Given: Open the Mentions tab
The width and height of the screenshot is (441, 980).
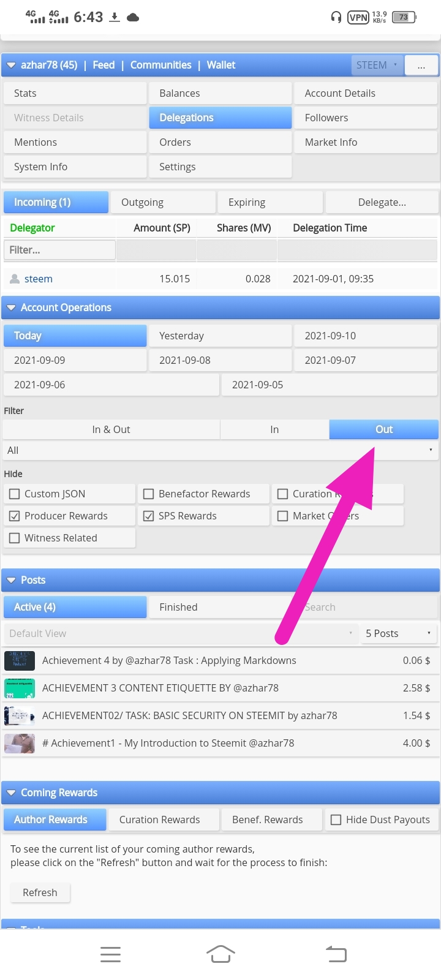Looking at the screenshot, I should (75, 142).
